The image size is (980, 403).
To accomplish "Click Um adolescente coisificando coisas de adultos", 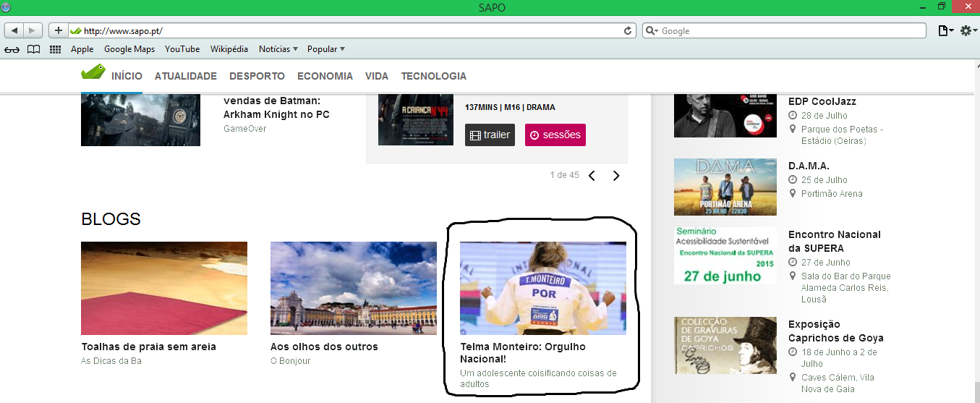I will point(538,378).
